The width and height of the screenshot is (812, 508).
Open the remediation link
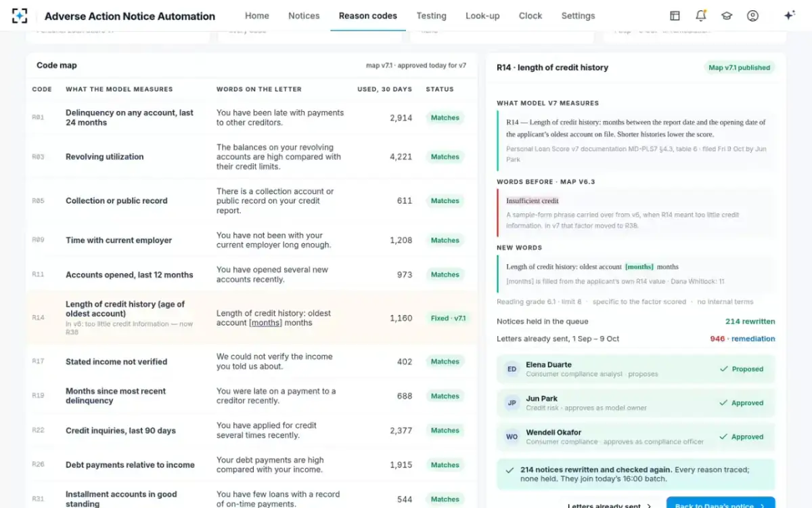click(x=753, y=339)
